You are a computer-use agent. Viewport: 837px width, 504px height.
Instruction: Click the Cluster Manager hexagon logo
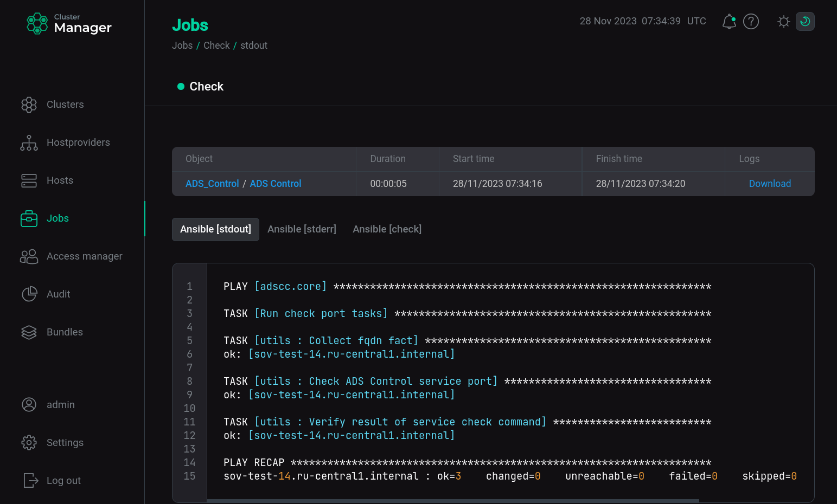click(x=37, y=23)
